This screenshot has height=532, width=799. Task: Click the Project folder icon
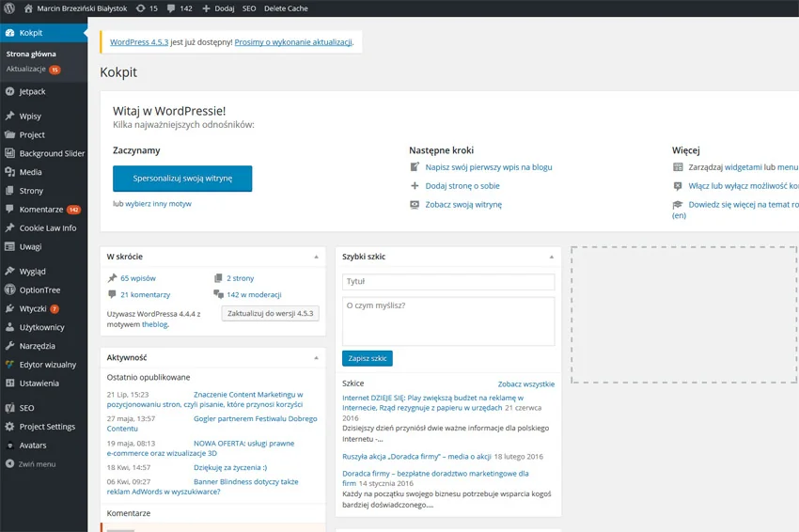(x=9, y=135)
